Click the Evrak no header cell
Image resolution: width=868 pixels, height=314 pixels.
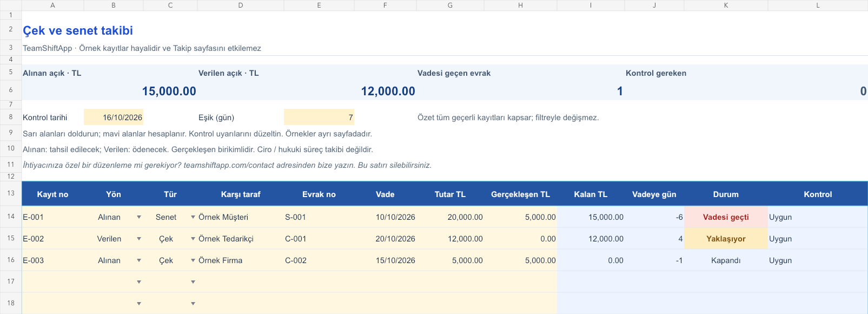tap(319, 194)
